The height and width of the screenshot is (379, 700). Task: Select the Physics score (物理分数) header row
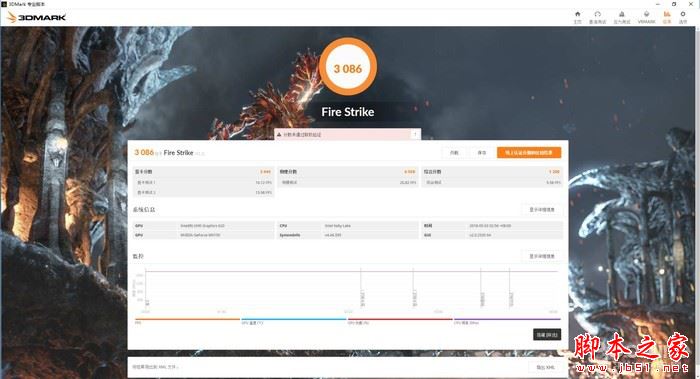pos(347,171)
